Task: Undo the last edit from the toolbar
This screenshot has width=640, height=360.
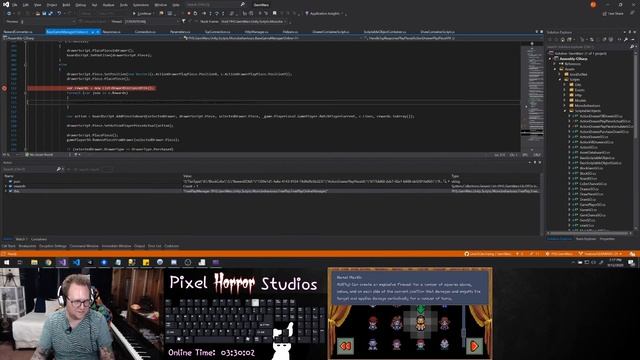Action: [x=60, y=13]
